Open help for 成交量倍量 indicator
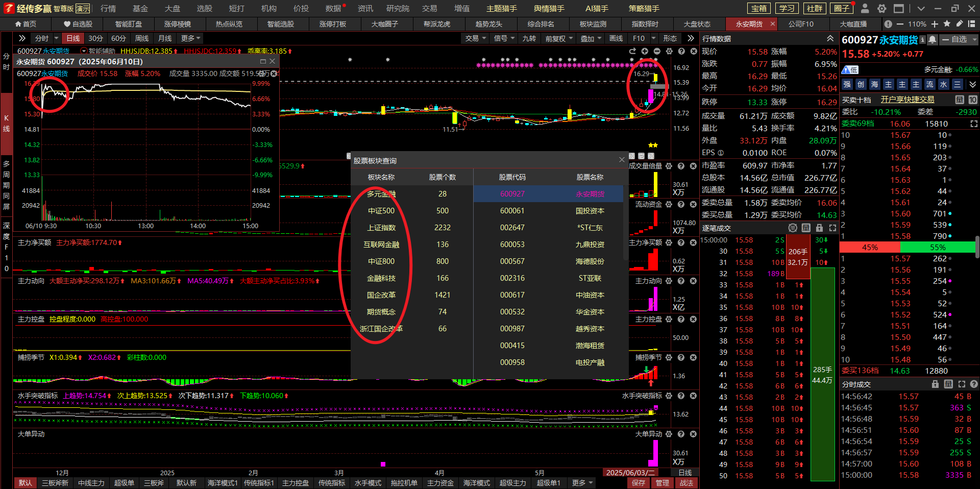The height and width of the screenshot is (489, 980). [x=681, y=166]
